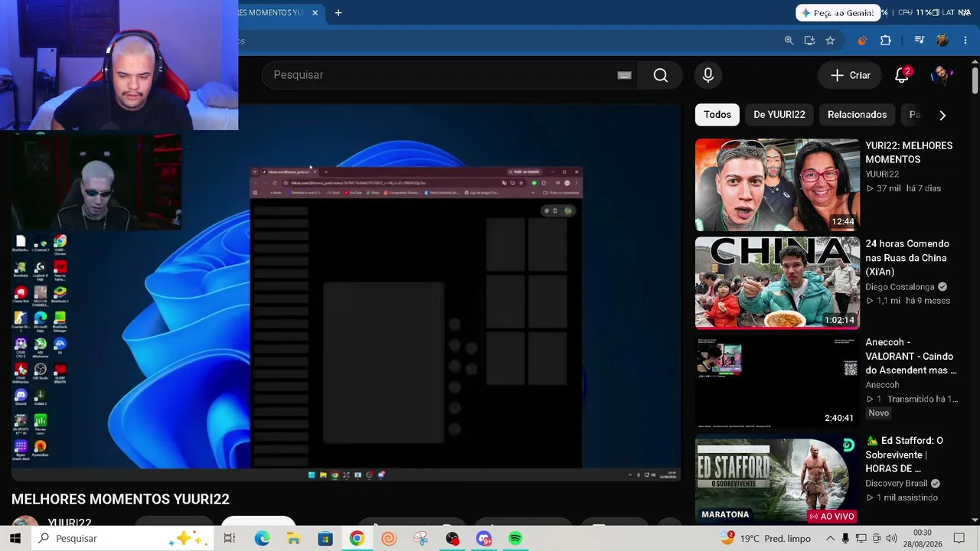
Task: Click the install app icon in the address bar
Action: [809, 41]
